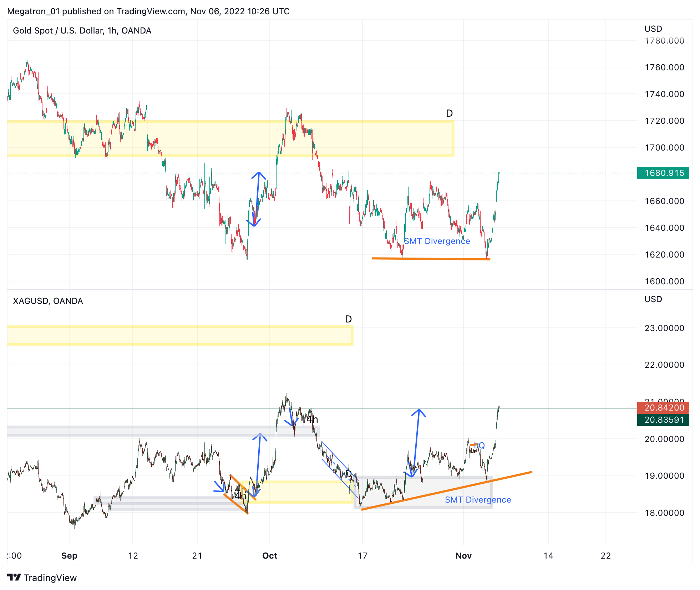Click the D label above gold yellow zone

[450, 113]
